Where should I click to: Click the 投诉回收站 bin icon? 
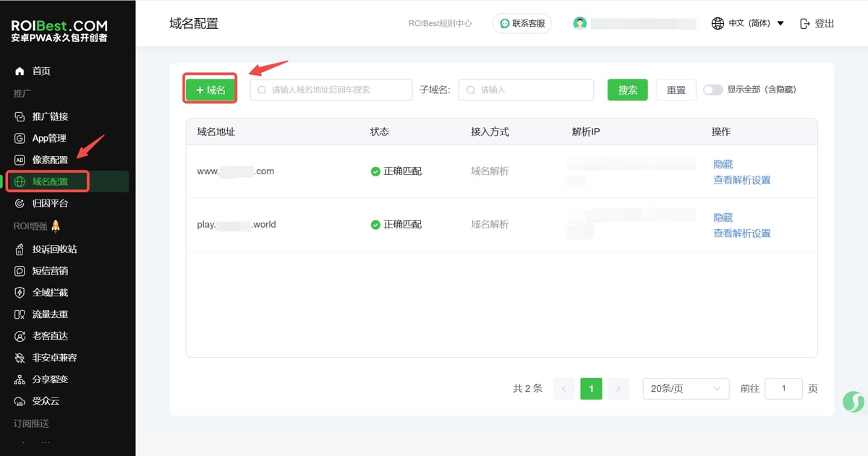pyautogui.click(x=20, y=249)
